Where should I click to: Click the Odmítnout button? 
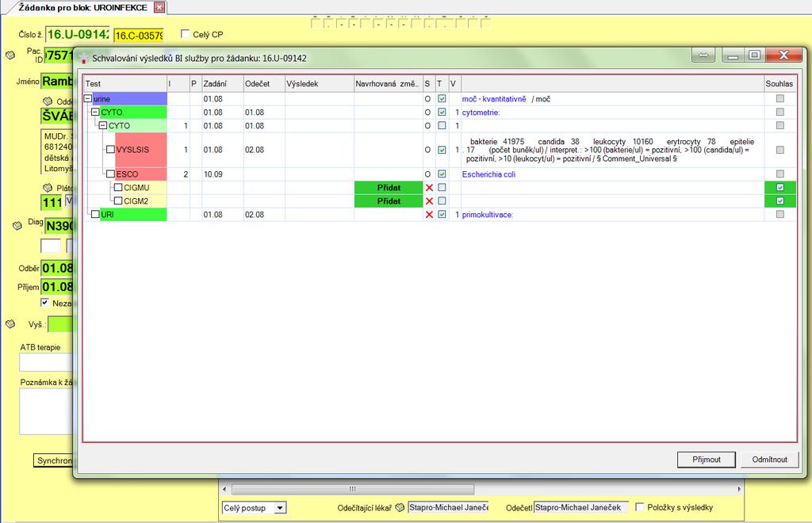pyautogui.click(x=769, y=460)
